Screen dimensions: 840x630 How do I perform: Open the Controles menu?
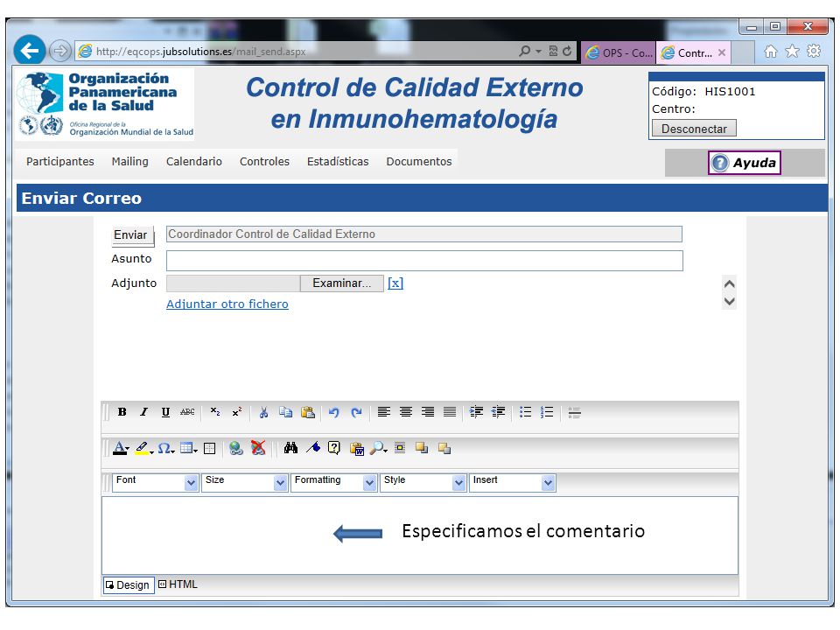tap(264, 161)
